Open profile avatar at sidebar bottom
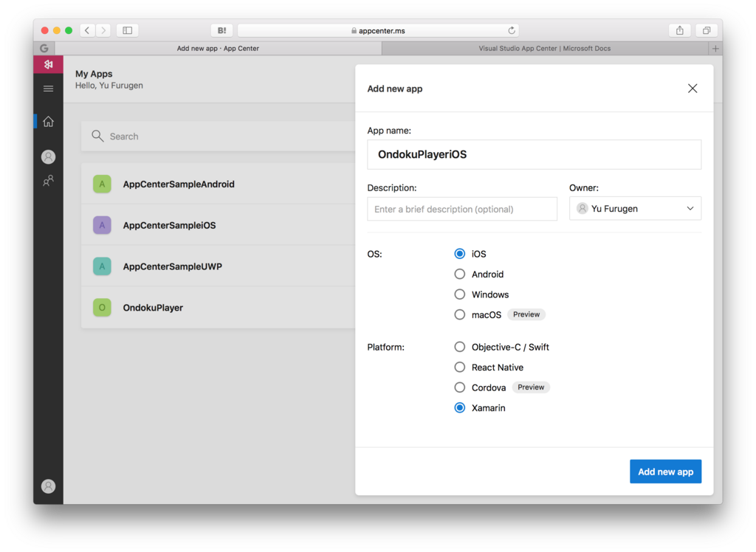 [48, 486]
